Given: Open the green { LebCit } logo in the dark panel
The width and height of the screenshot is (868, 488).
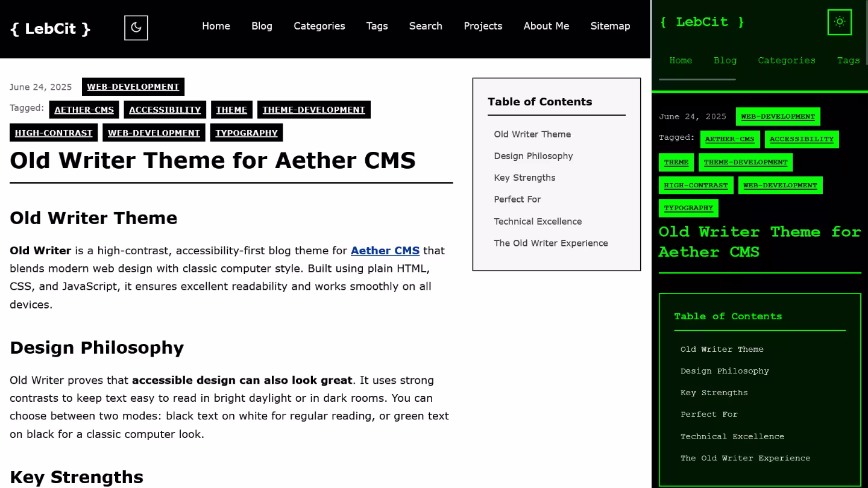Looking at the screenshot, I should pyautogui.click(x=702, y=22).
